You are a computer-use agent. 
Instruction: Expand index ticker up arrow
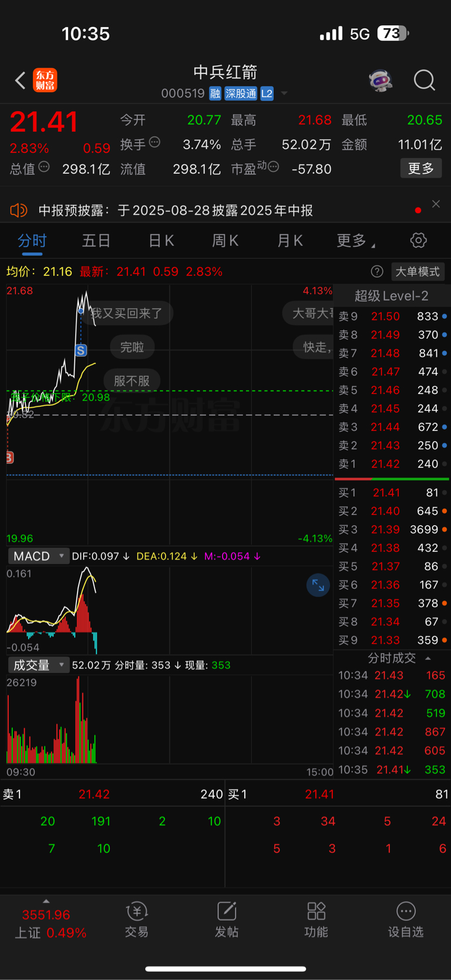click(46, 901)
